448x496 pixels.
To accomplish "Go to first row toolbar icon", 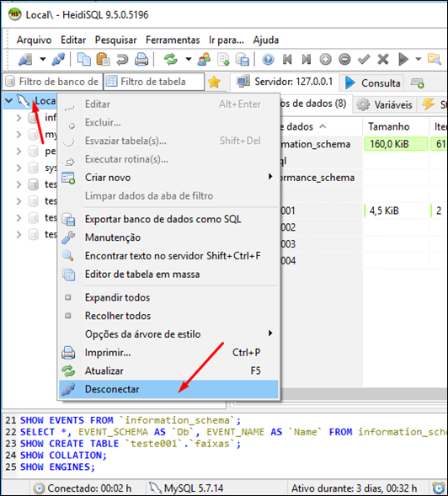I will [287, 59].
